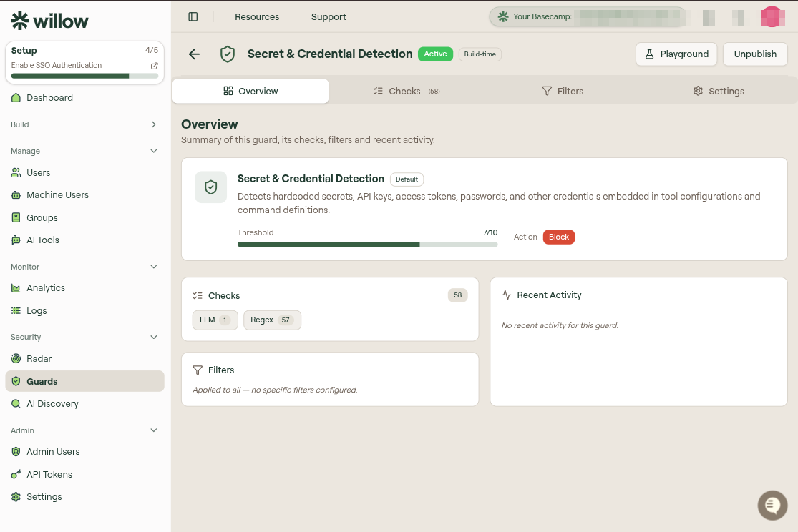Click the Recent Activity pulse icon
798x532 pixels.
pyautogui.click(x=507, y=295)
